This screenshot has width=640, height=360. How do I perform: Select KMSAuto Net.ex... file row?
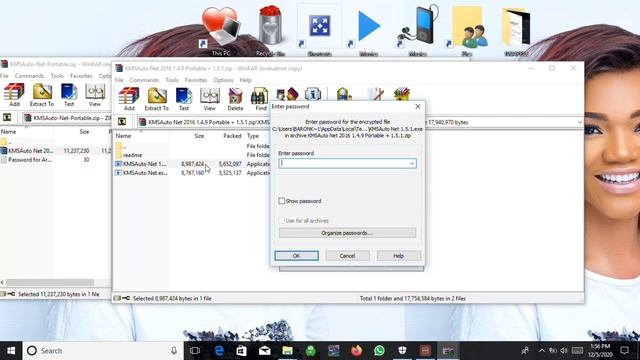[191, 173]
